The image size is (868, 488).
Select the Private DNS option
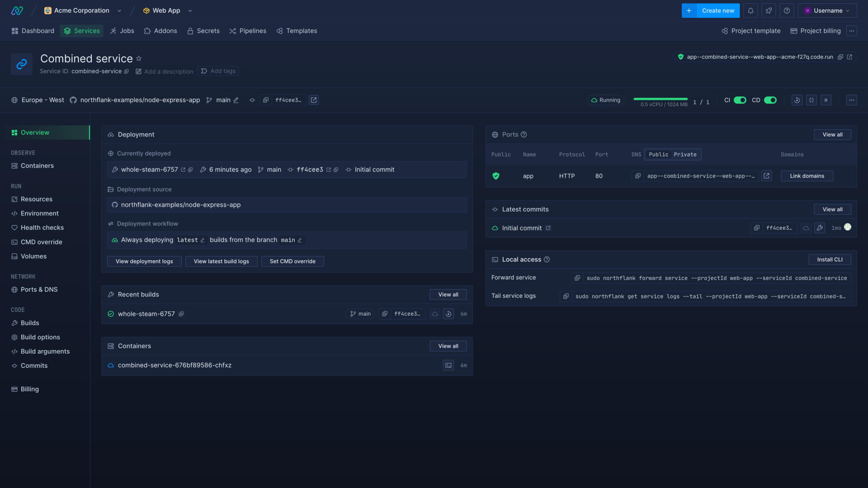tap(685, 155)
